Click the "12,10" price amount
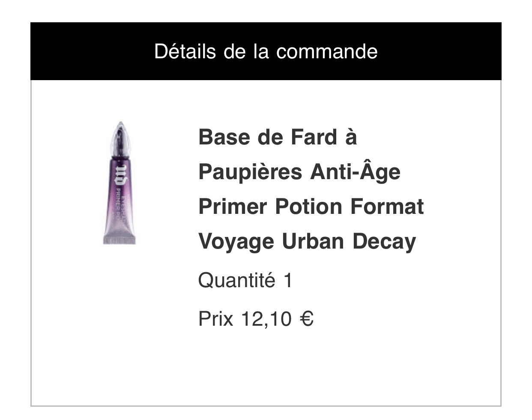The width and height of the screenshot is (532, 420). (x=266, y=319)
